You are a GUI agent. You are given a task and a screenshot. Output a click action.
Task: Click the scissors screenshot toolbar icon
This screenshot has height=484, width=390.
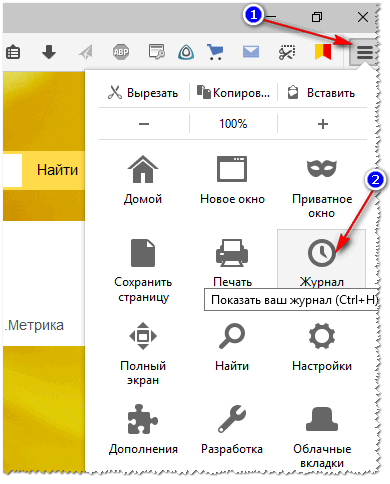[x=287, y=52]
